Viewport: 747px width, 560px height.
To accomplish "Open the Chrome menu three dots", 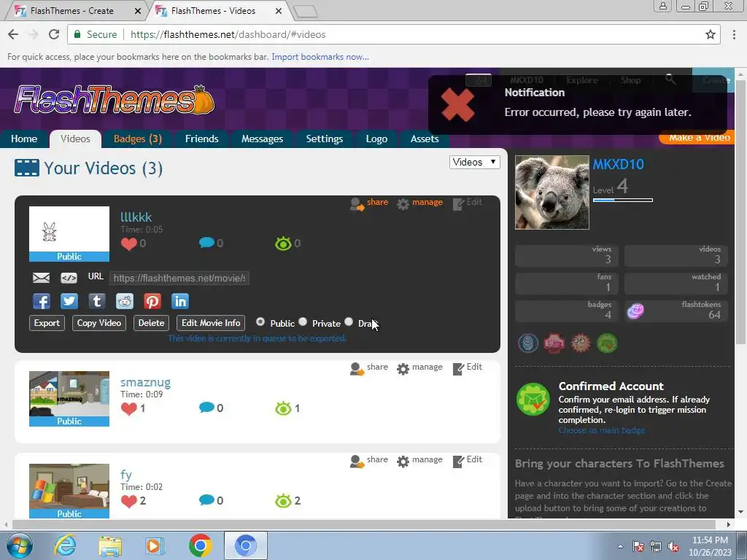I will pyautogui.click(x=734, y=34).
